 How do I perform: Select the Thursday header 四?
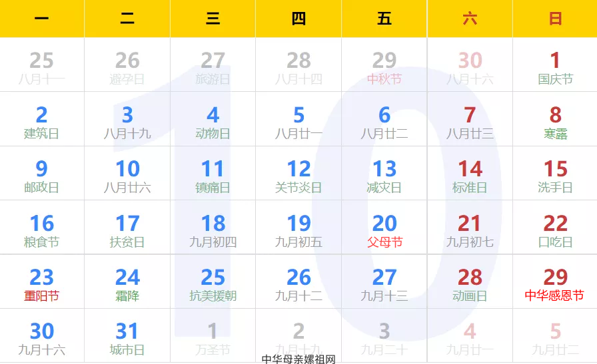coord(298,19)
